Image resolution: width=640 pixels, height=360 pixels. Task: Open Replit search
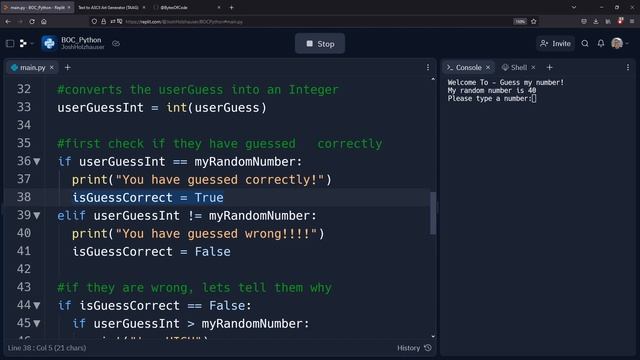tap(585, 43)
